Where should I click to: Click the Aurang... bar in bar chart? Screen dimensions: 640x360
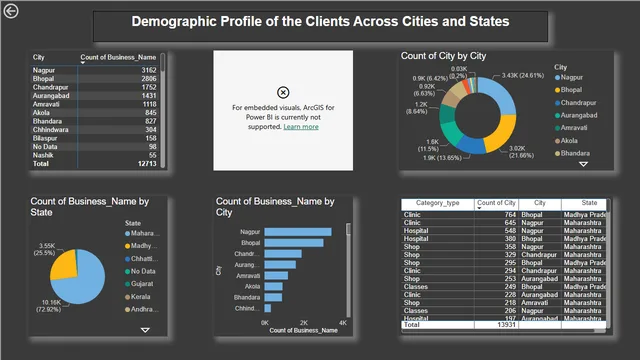coord(280,265)
